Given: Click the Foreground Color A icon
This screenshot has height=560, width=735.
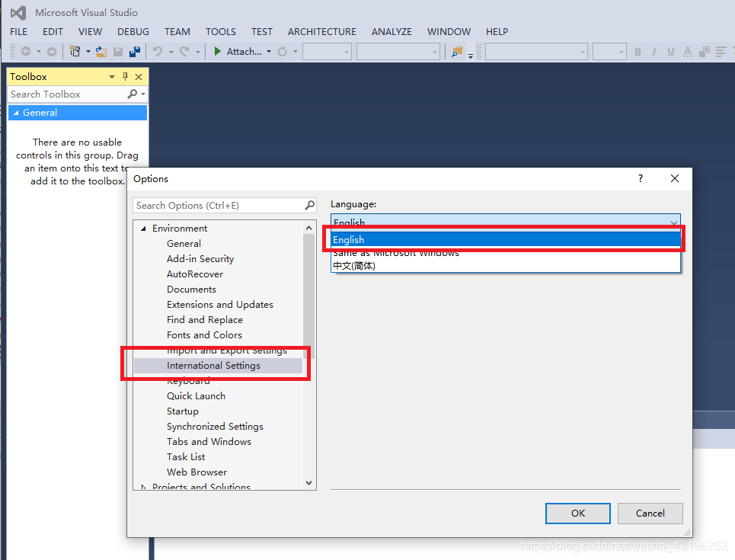Looking at the screenshot, I should [x=688, y=52].
